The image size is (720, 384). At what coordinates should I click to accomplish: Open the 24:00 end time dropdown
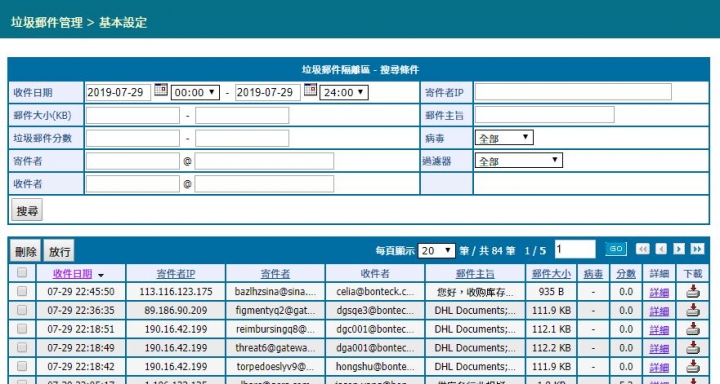(x=344, y=92)
